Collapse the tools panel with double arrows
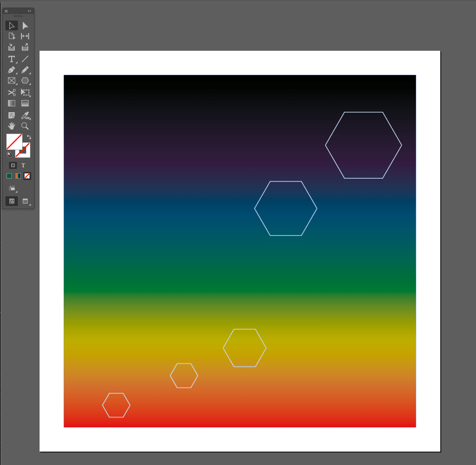Viewport: 476px width, 465px height. 29,11
